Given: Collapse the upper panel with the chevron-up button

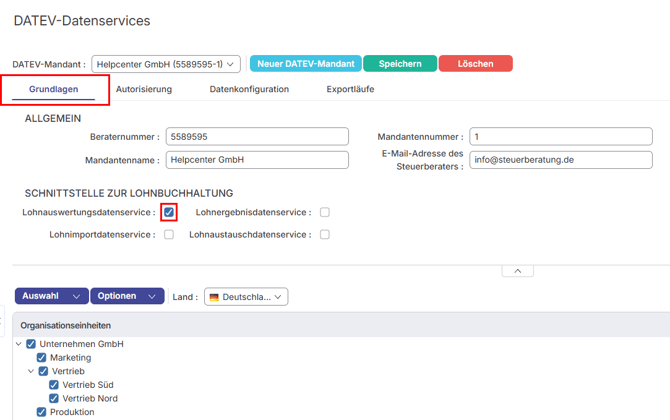Looking at the screenshot, I should [517, 271].
